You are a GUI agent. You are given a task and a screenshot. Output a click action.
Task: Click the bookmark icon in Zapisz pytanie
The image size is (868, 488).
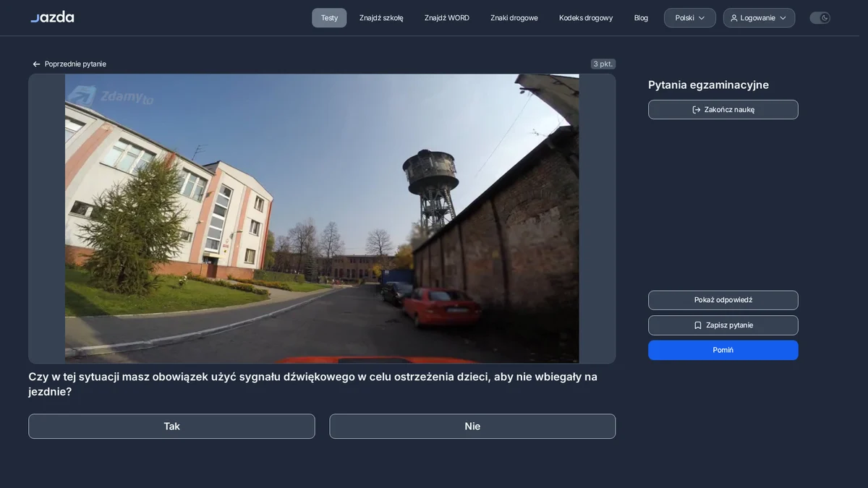click(x=698, y=325)
